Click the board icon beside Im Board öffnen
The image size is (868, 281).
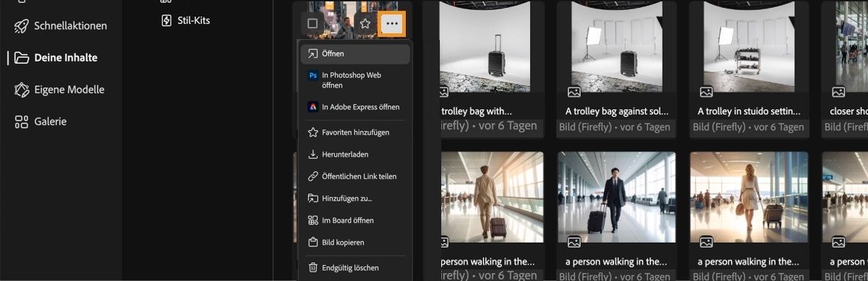click(x=312, y=220)
